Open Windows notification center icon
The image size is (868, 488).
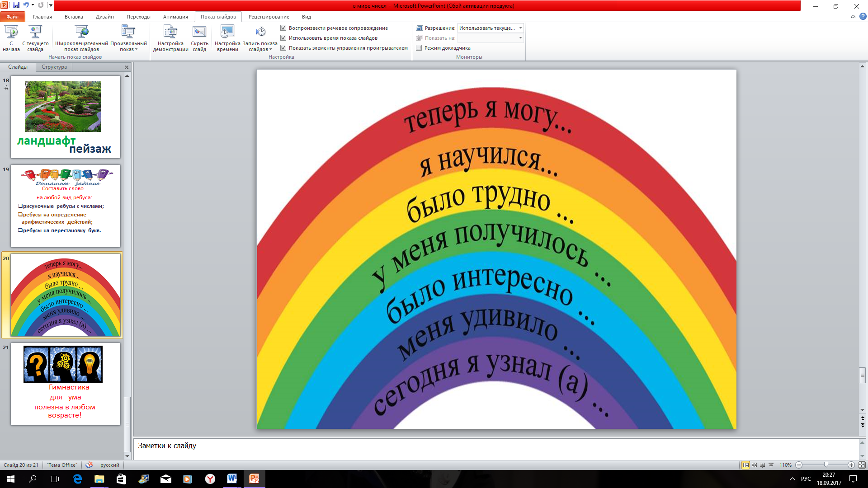(x=853, y=479)
